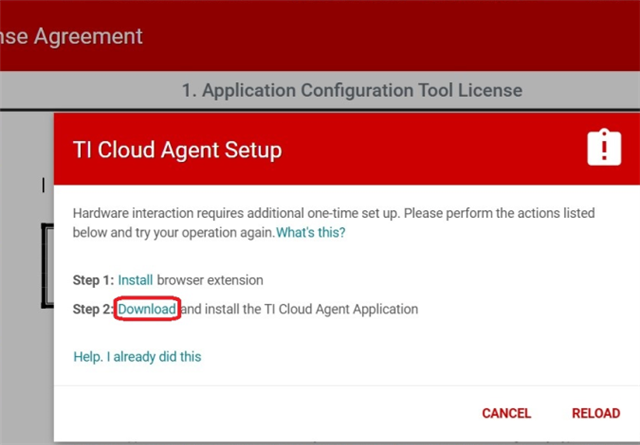The image size is (640, 445).
Task: Click the "TI Cloud Agent Setup" title
Action: click(177, 149)
